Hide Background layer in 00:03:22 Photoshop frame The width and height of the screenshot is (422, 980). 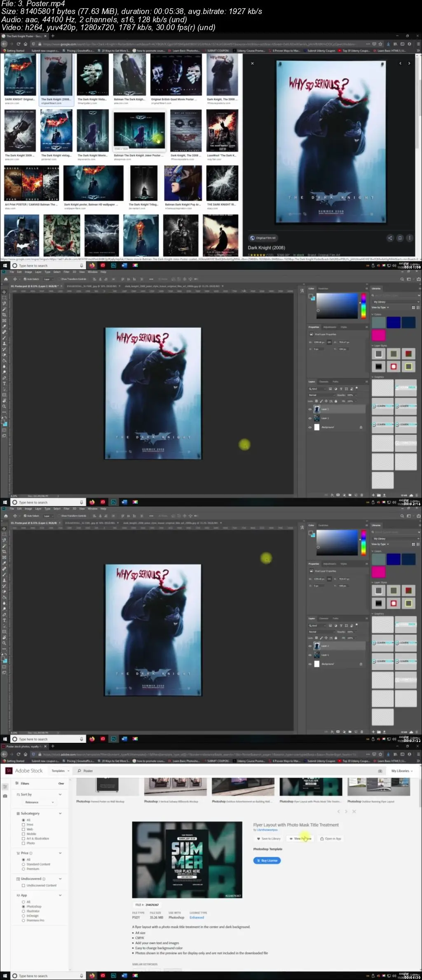(310, 664)
